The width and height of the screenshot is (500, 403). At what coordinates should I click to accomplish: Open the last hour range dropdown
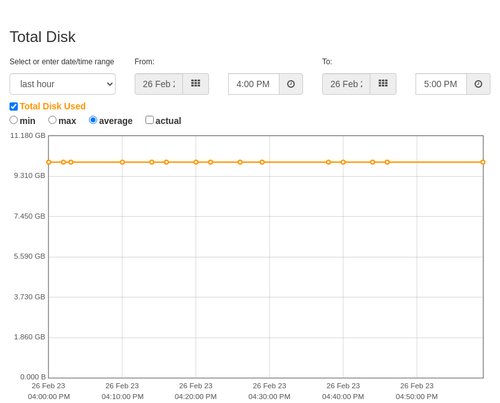(x=63, y=84)
